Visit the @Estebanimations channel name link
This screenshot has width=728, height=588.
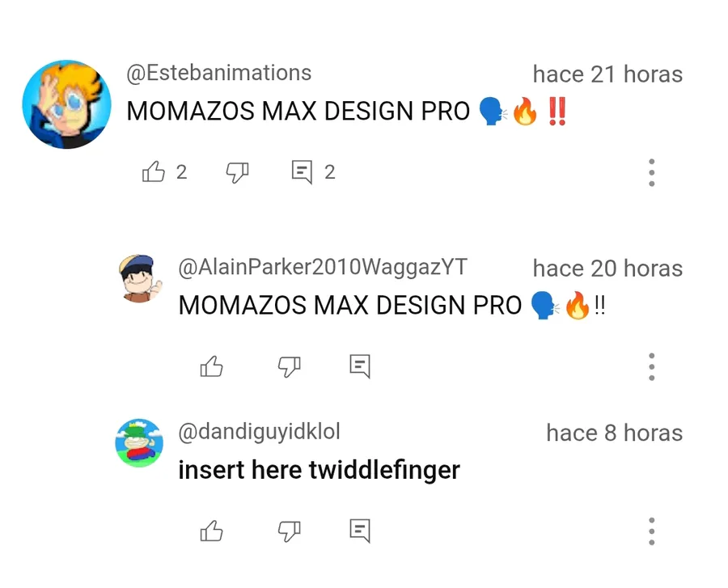218,74
